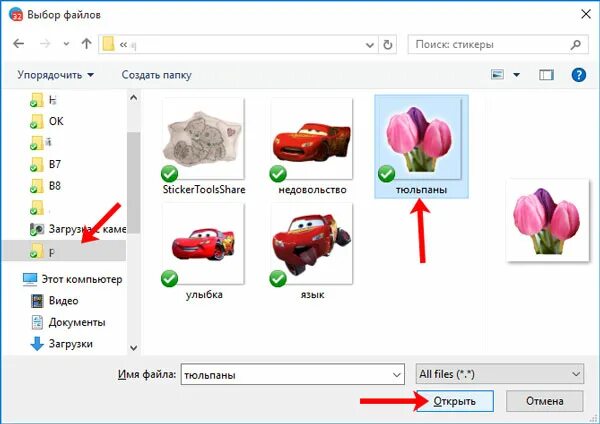
Task: Open the help question mark icon
Action: (x=579, y=75)
